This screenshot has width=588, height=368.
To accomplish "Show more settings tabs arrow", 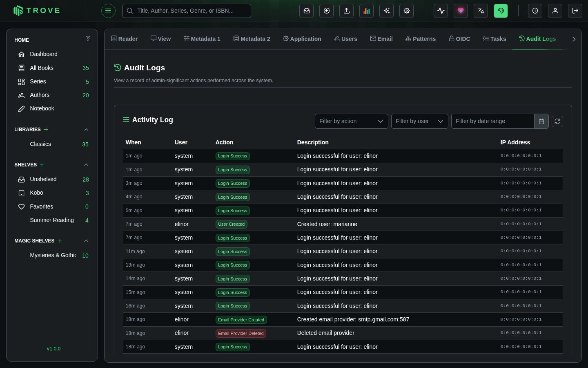I will pos(574,39).
